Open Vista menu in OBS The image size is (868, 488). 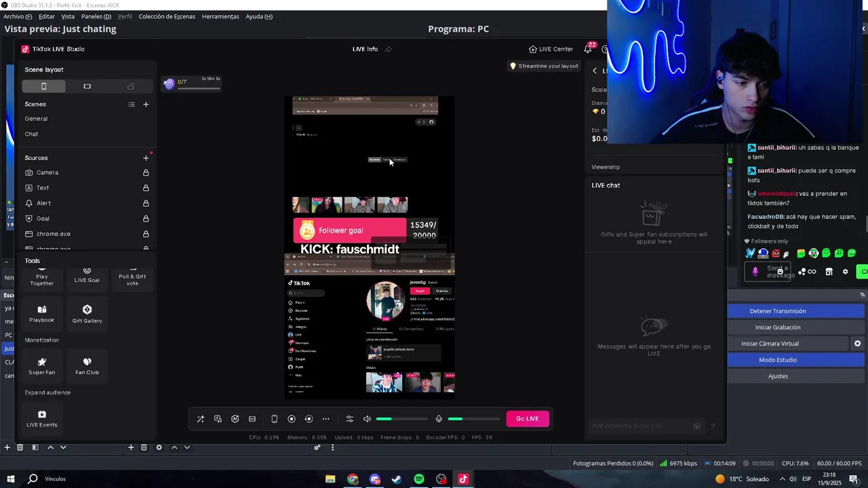pyautogui.click(x=68, y=16)
